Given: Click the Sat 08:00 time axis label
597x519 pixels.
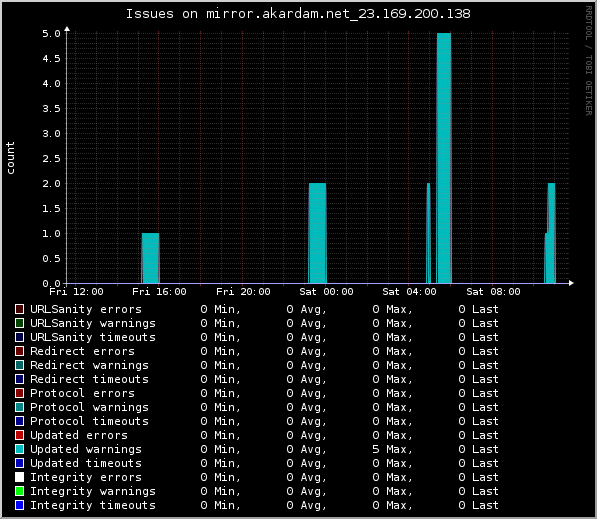Looking at the screenshot, I should 493,292.
